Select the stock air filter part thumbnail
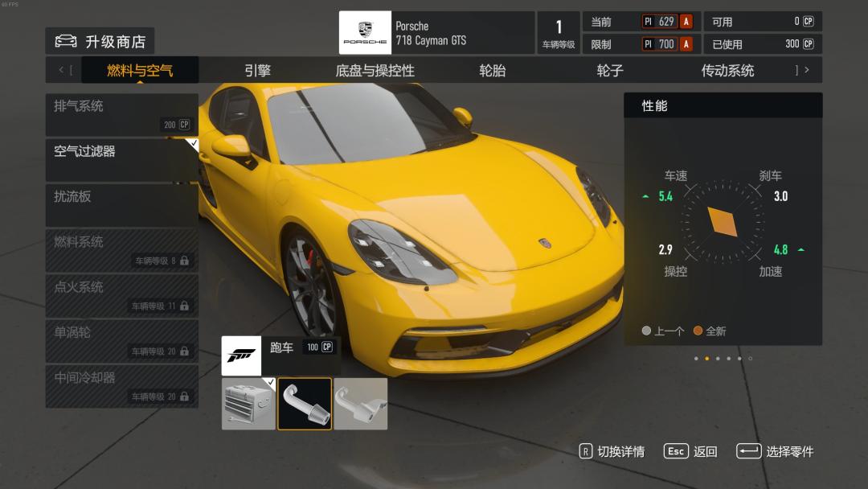This screenshot has height=489, width=868. (x=248, y=404)
